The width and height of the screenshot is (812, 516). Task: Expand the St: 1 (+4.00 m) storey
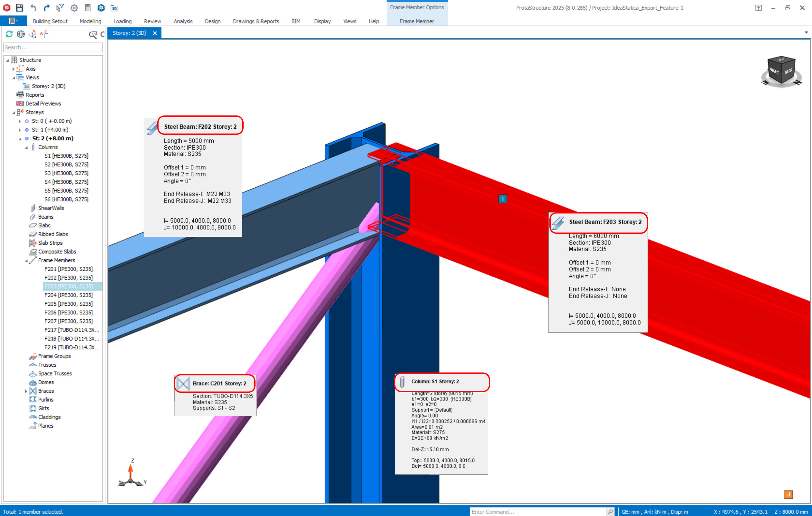[x=20, y=130]
